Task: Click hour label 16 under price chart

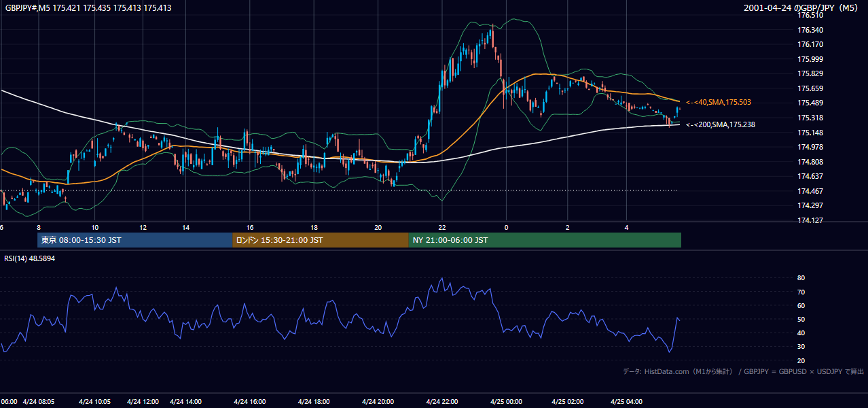Action: (250, 228)
